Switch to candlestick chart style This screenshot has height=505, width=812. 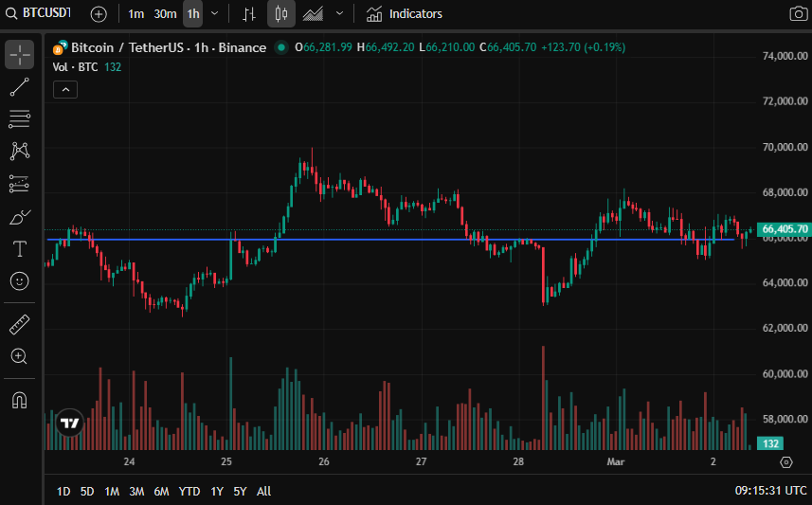point(281,14)
